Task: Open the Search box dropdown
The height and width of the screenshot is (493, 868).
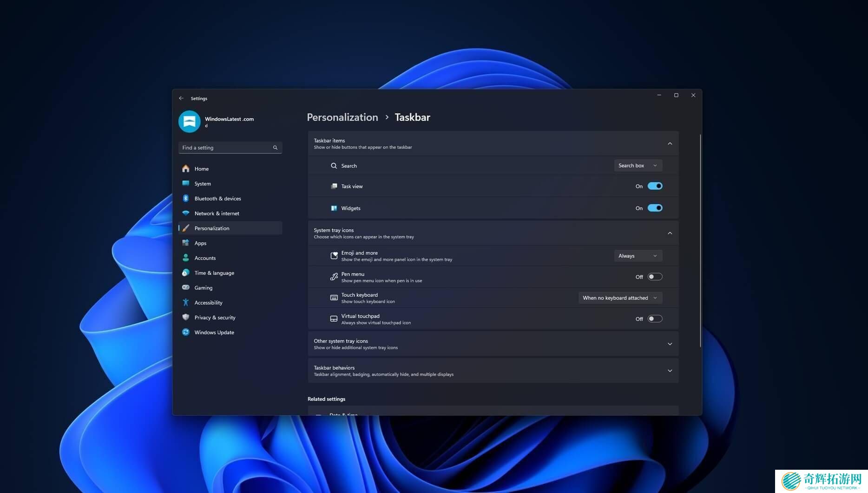Action: 638,166
